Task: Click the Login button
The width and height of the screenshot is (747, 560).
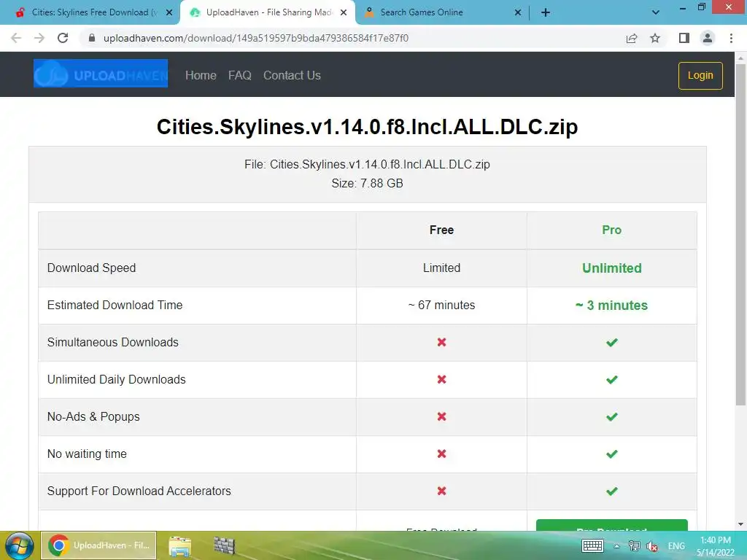Action: point(700,75)
